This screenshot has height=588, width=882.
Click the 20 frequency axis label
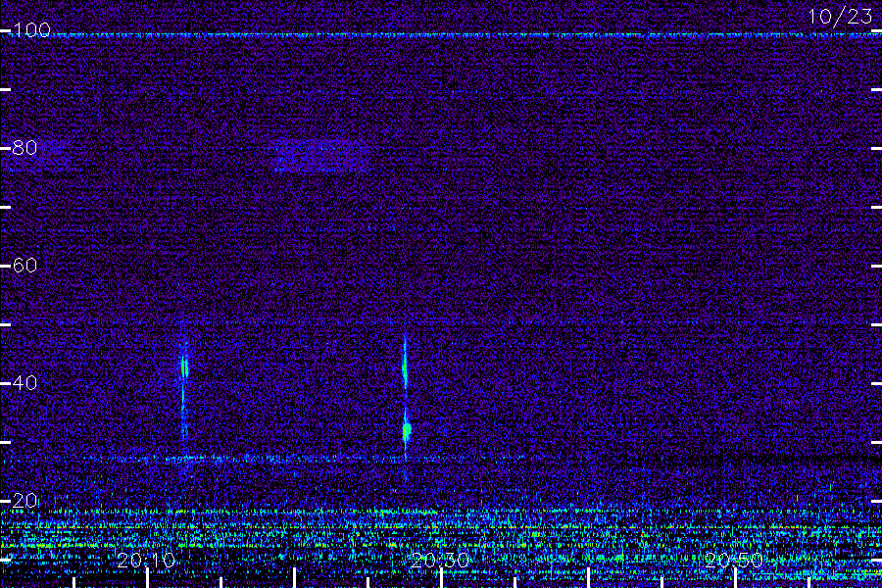click(24, 500)
